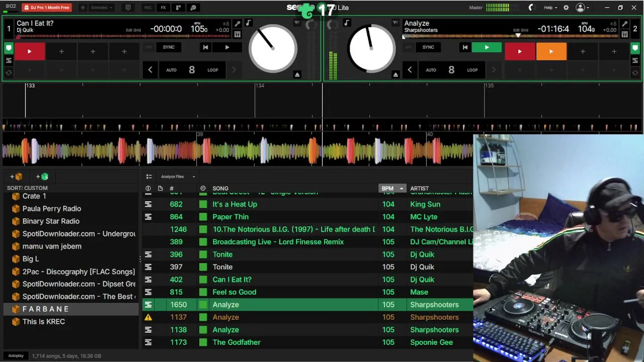Pause the green play button on deck 2
This screenshot has width=644, height=362.
click(x=487, y=47)
